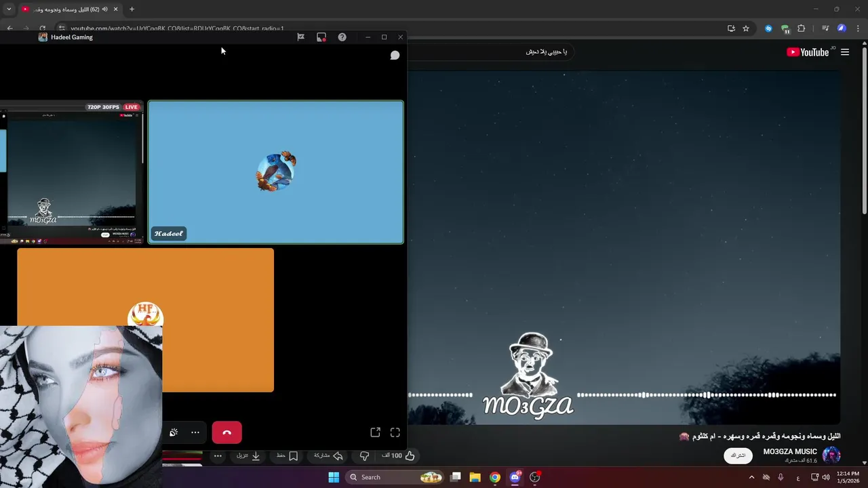Screen dimensions: 868x488
Task: Bookmark this page with the star
Action: [746, 28]
